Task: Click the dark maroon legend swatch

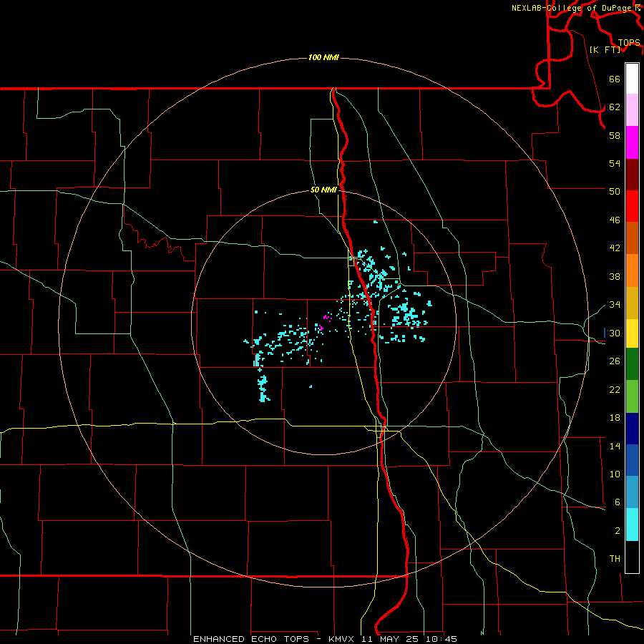Action: (x=632, y=175)
